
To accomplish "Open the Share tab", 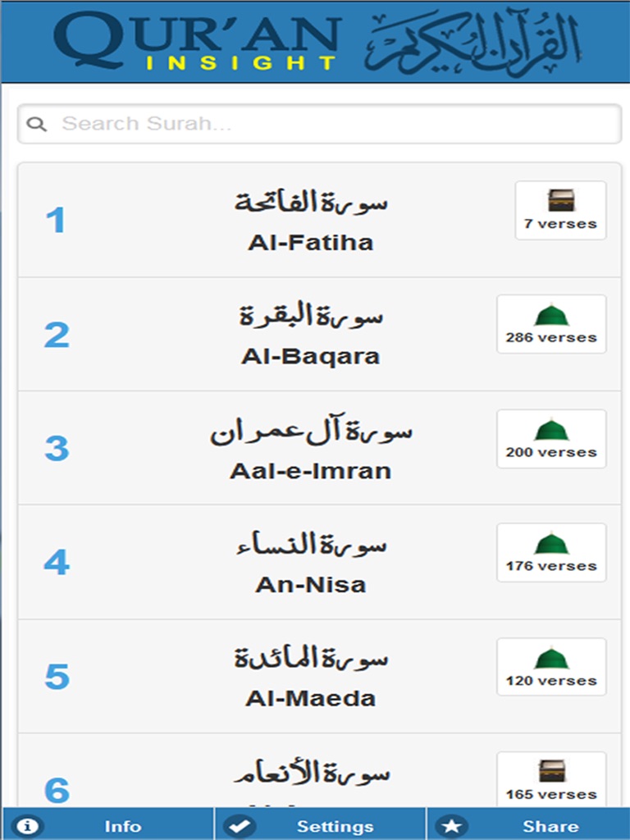I will point(550,826).
